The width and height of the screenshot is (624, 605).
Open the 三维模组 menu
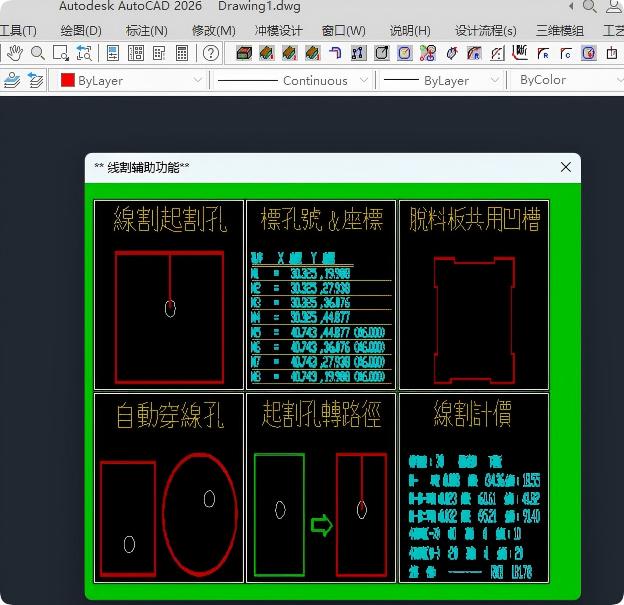pos(560,31)
